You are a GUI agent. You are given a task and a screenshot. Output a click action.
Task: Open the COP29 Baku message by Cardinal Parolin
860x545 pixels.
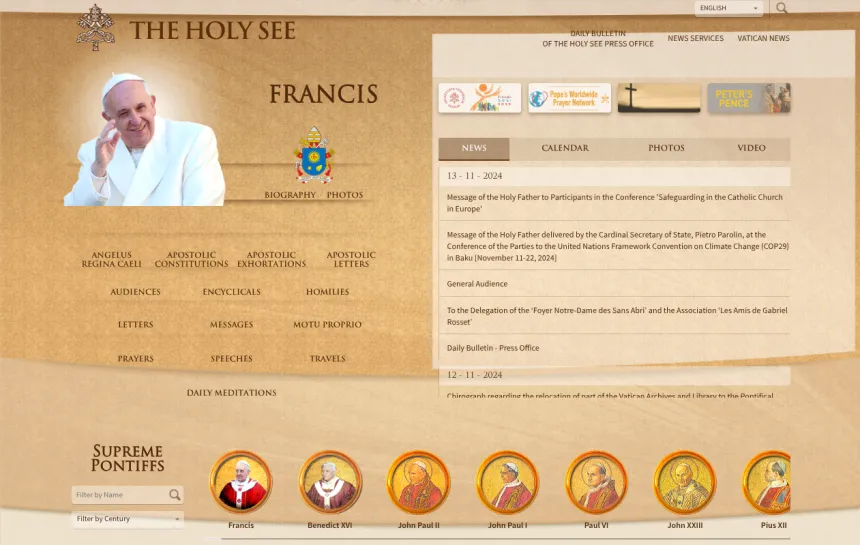coord(618,246)
